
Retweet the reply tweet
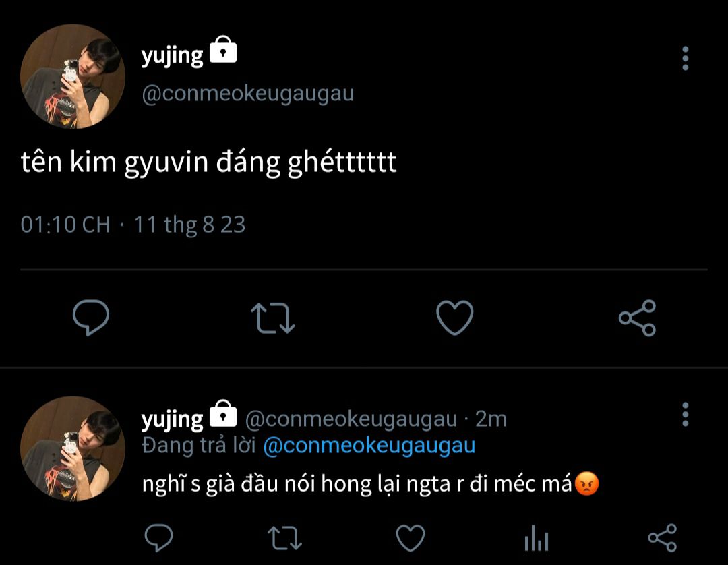point(284,538)
